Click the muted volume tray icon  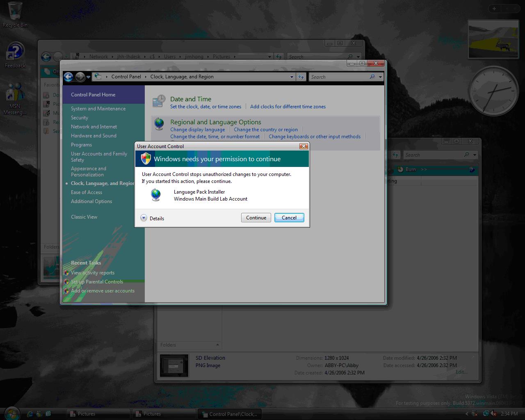(x=493, y=413)
